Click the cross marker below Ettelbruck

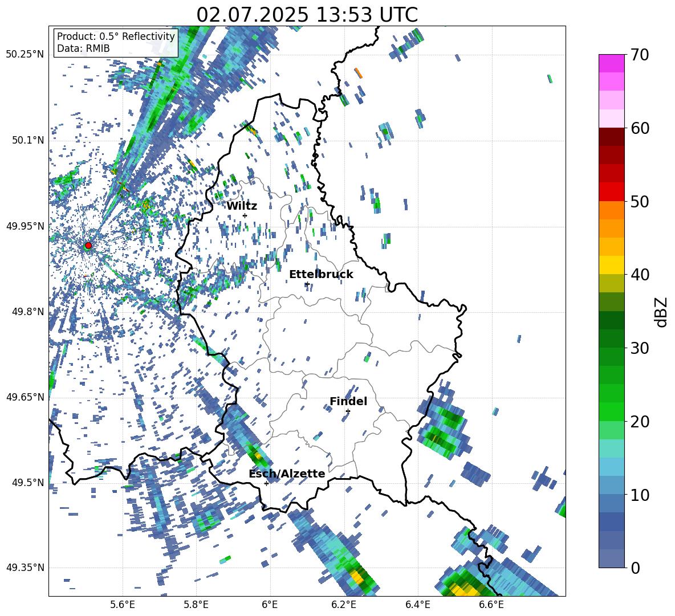[x=307, y=284]
